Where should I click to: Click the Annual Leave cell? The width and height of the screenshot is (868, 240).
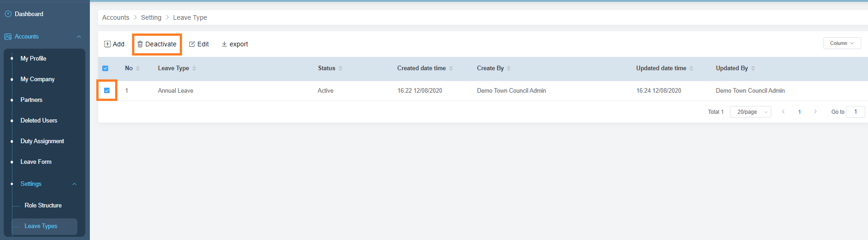click(x=176, y=90)
